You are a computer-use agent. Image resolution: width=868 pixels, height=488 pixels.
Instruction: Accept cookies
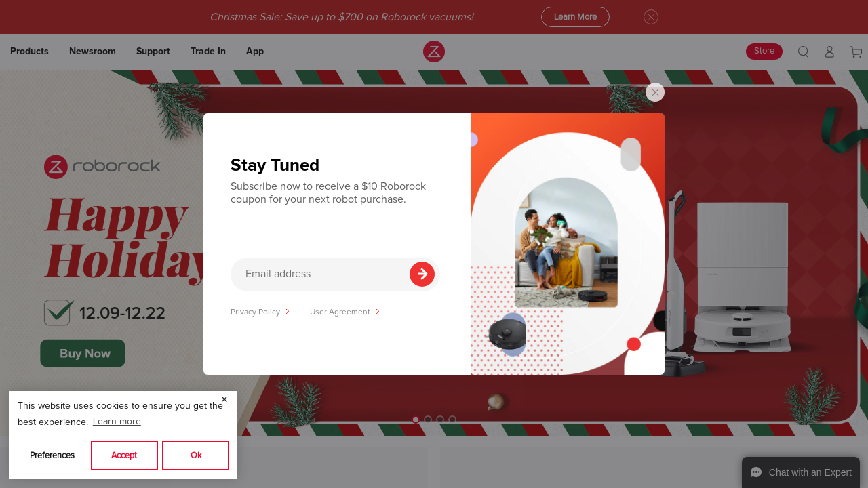coord(124,455)
